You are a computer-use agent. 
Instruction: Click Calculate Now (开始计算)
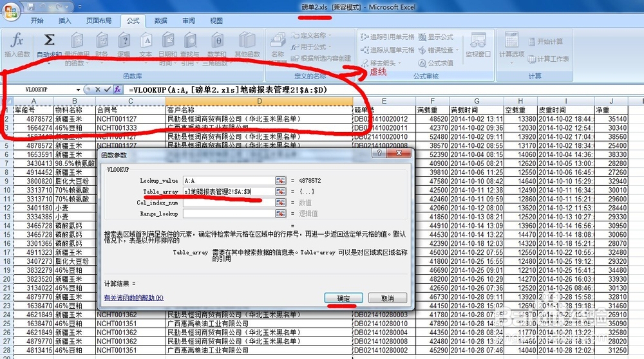545,41
